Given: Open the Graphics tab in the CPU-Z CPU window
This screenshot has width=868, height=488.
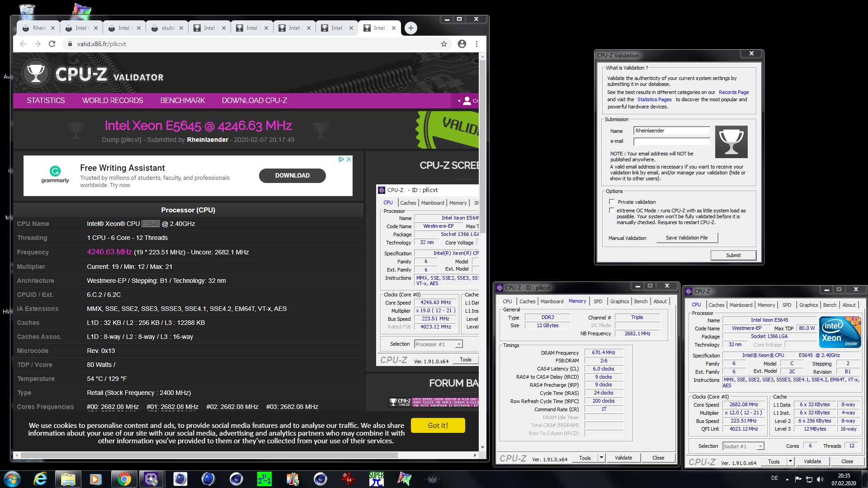Looking at the screenshot, I should point(808,305).
